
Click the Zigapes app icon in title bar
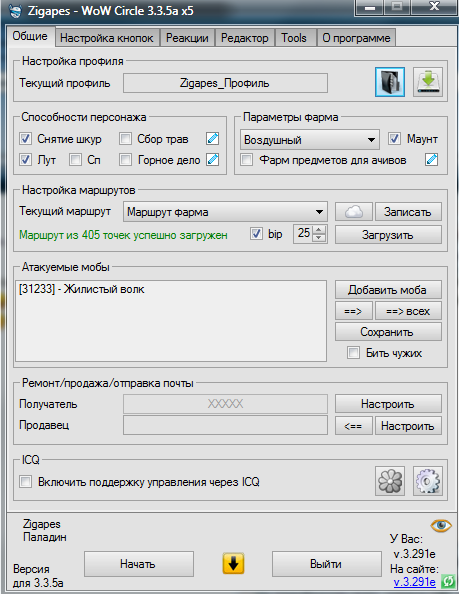coord(16,11)
